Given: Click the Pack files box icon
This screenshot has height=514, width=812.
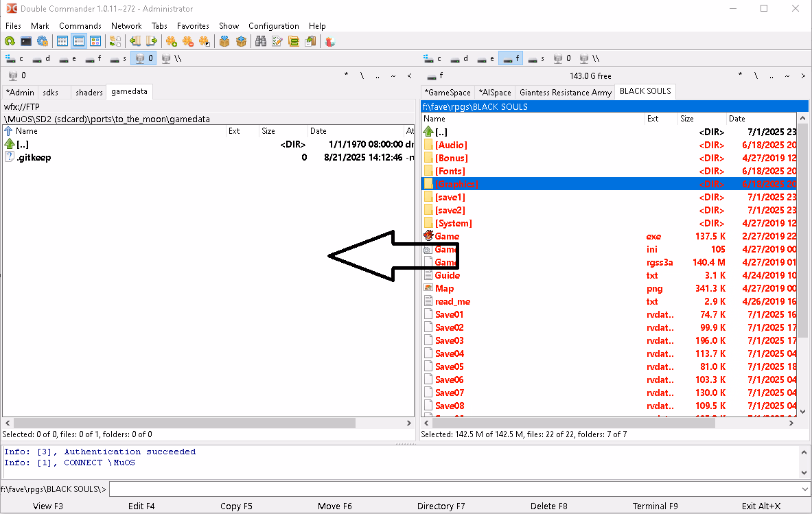Looking at the screenshot, I should 224,41.
